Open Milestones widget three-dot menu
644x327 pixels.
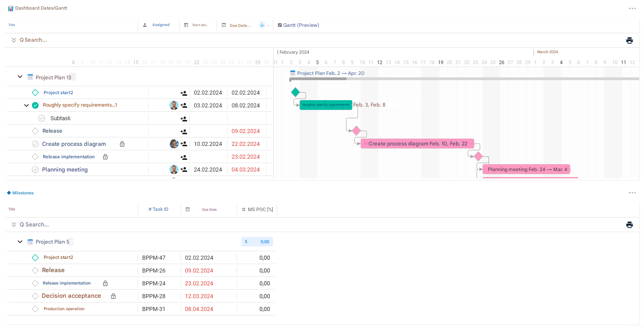click(x=632, y=193)
